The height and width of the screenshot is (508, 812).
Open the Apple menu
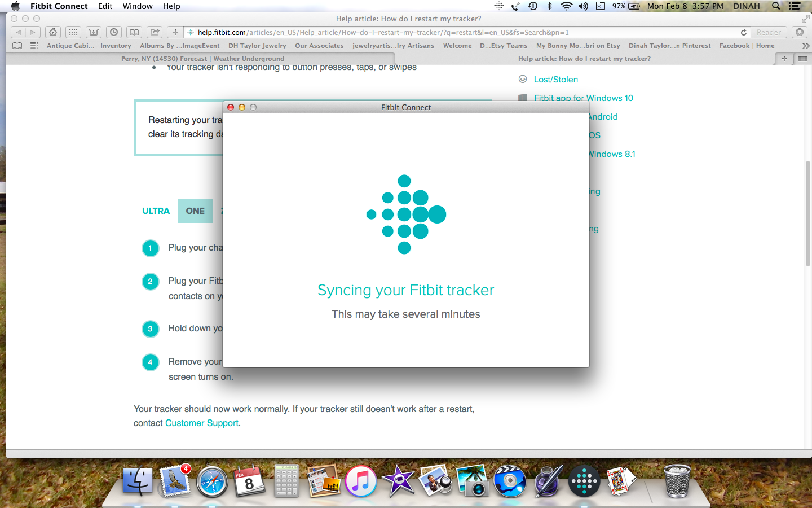click(15, 6)
